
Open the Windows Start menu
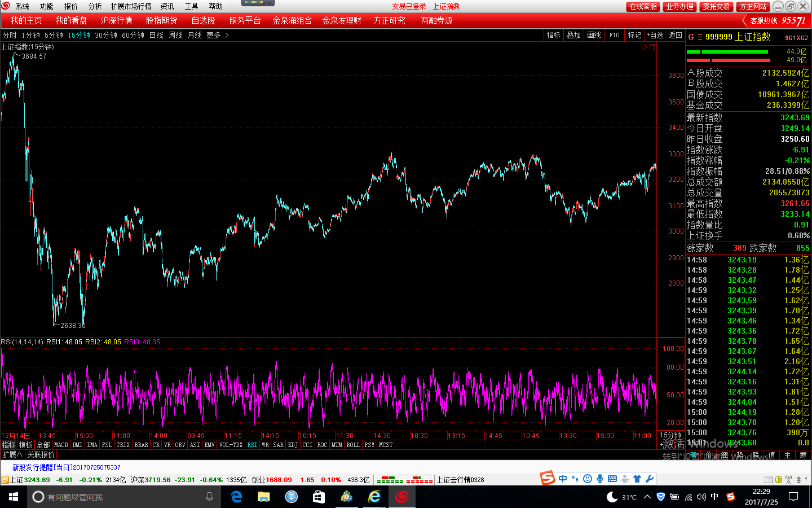(14, 497)
